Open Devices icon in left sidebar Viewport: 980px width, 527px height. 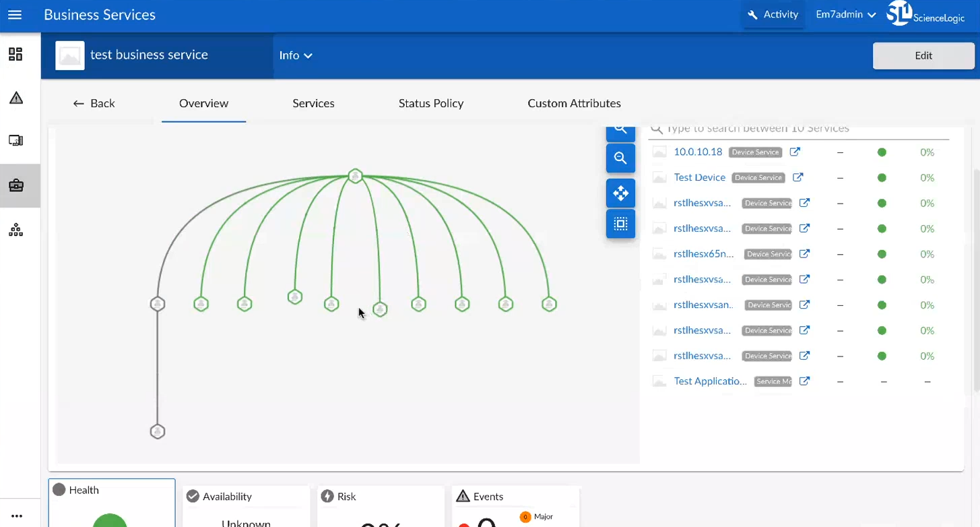click(15, 141)
